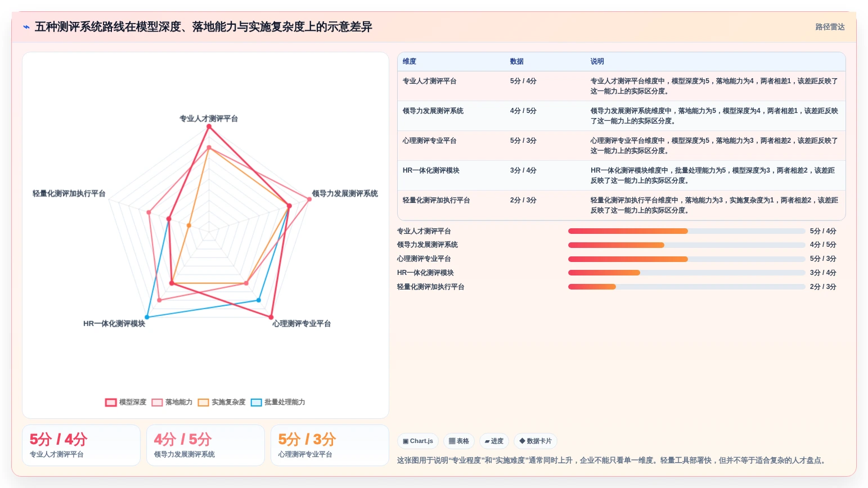Image resolution: width=868 pixels, height=488 pixels.
Task: Select the 数据卡片 tag chip
Action: [x=536, y=441]
